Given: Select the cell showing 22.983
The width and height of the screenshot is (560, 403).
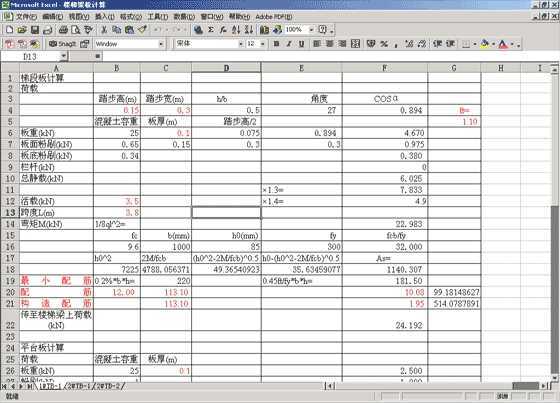Looking at the screenshot, I should tap(385, 224).
